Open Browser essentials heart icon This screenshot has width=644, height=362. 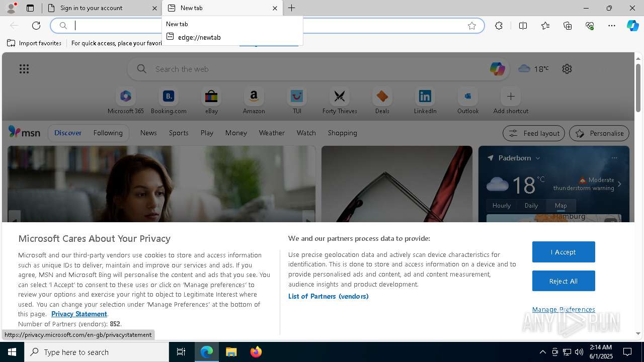click(x=590, y=26)
